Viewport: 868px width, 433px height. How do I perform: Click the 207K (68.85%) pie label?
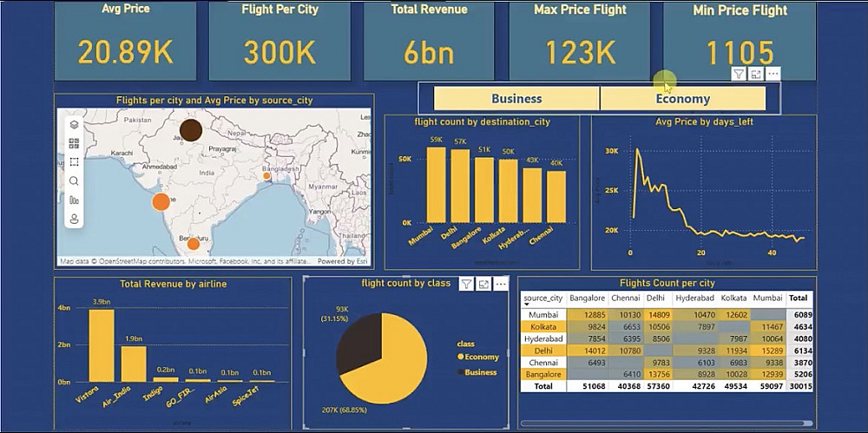point(343,410)
